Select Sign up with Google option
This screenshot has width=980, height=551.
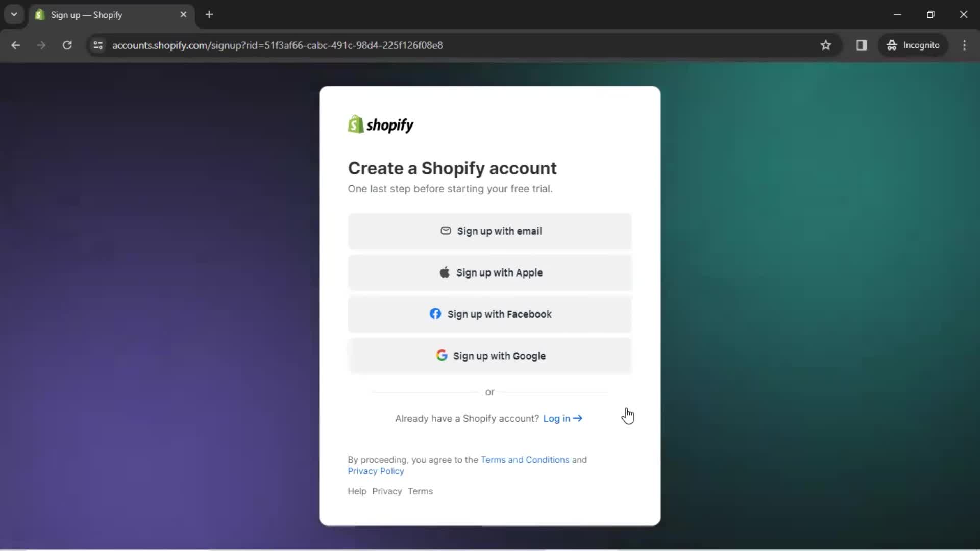[x=490, y=356]
